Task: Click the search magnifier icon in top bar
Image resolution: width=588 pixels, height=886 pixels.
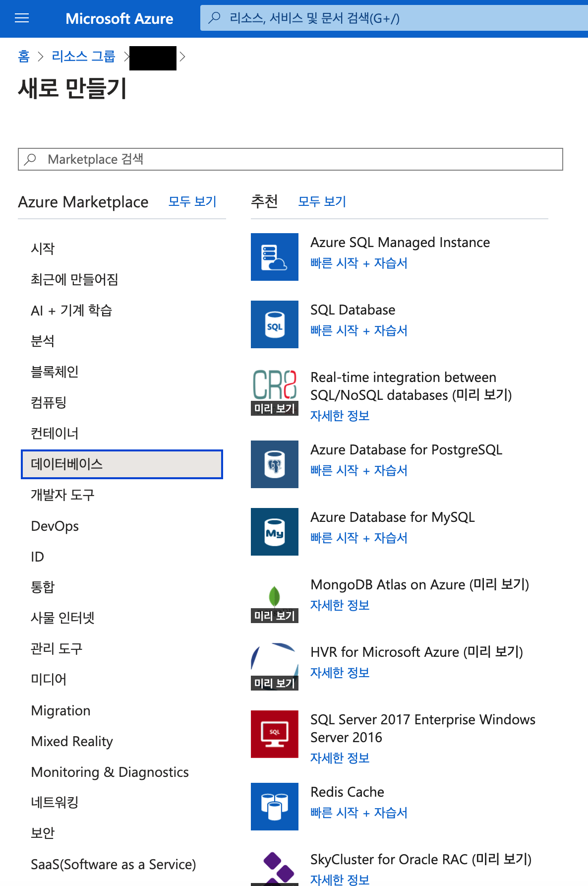Action: (214, 18)
